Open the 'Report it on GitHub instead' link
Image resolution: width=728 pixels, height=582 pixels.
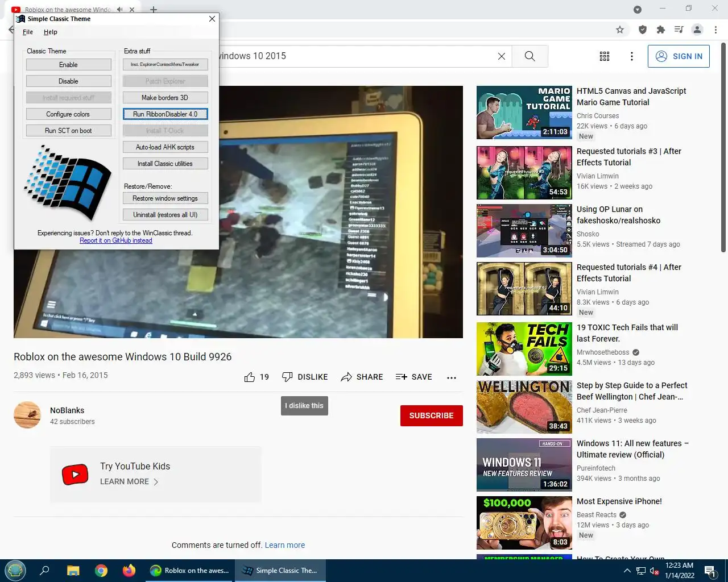click(x=116, y=240)
